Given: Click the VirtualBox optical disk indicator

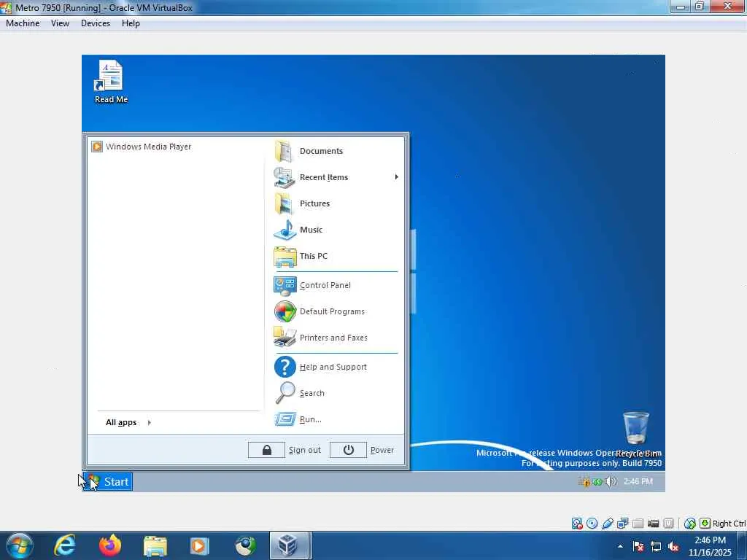Looking at the screenshot, I should [592, 524].
